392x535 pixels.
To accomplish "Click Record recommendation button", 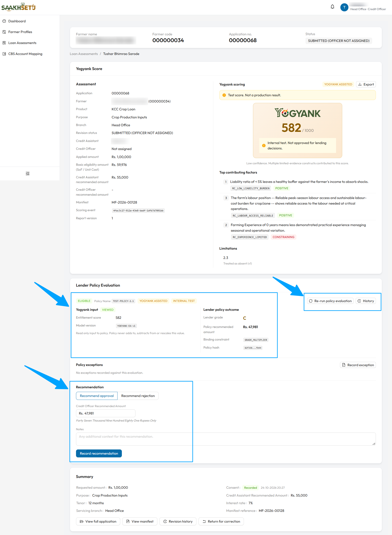I will point(99,453).
